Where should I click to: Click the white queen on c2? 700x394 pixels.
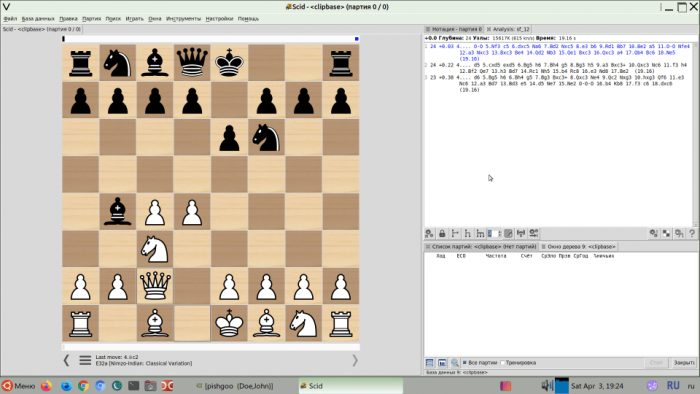tap(155, 286)
